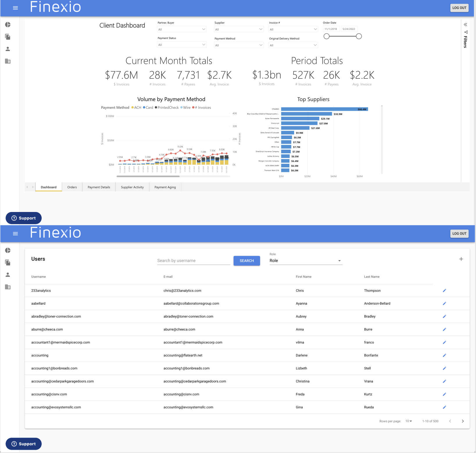Open documents icon in top sidebar
The width and height of the screenshot is (476, 453).
point(8,37)
